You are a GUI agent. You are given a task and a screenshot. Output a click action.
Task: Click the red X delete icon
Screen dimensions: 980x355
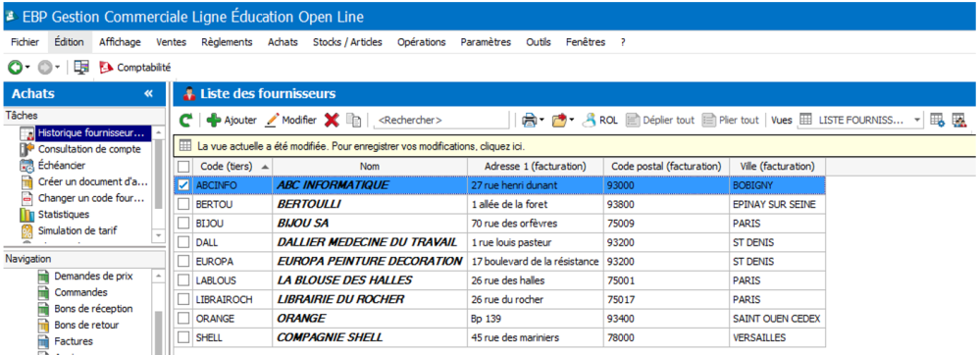coord(332,120)
